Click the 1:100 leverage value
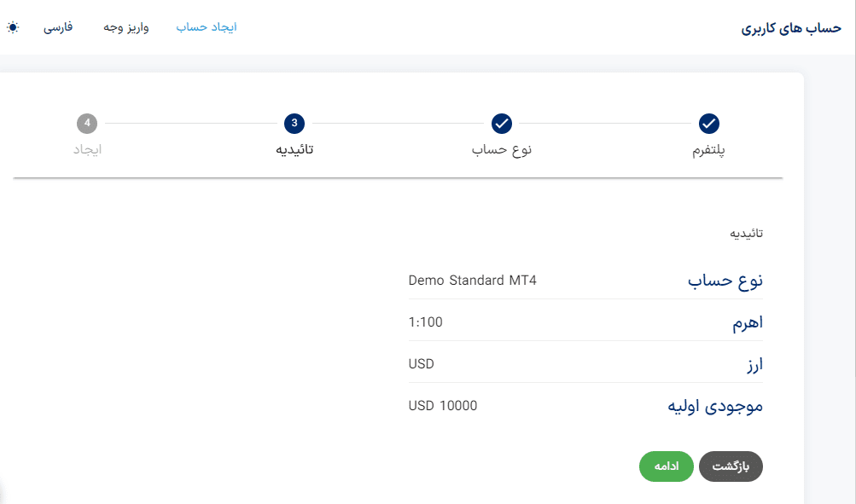Image resolution: width=856 pixels, height=504 pixels. point(425,322)
